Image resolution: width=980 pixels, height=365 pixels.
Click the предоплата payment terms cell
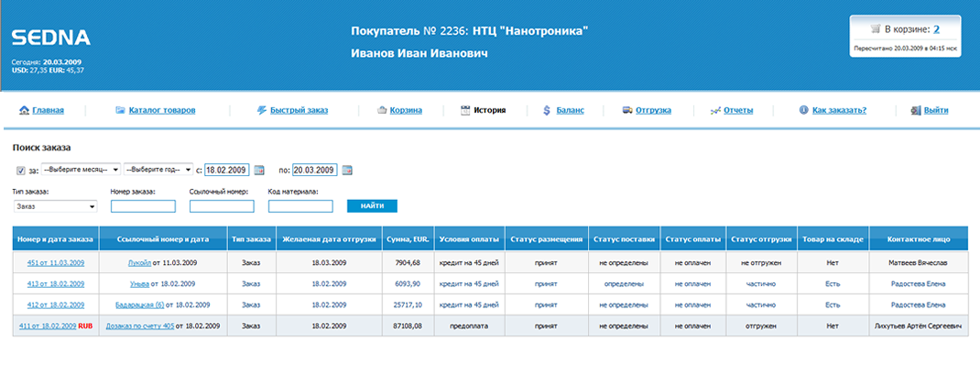[469, 326]
